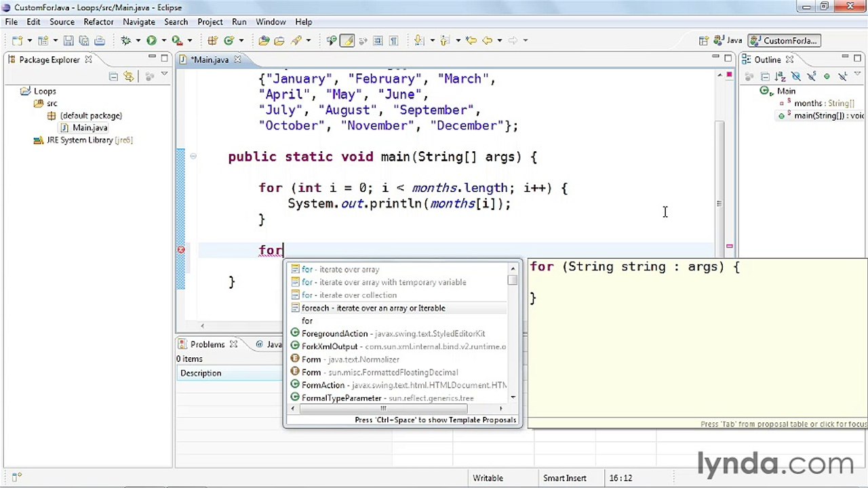Viewport: 868px width, 488px height.
Task: Open the External Tools dropdown arrow
Action: [189, 41]
